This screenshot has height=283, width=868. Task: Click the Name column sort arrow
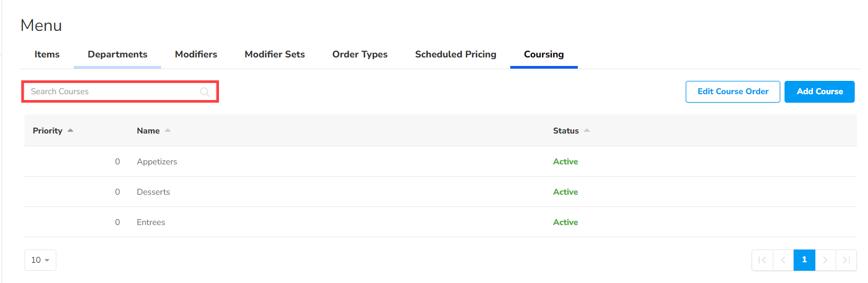click(167, 130)
